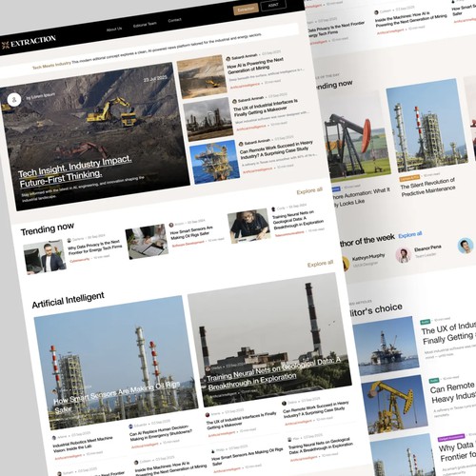The width and height of the screenshot is (476, 476).
Task: Open lower UX of Industrial Interfaces list item
Action: click(x=242, y=421)
